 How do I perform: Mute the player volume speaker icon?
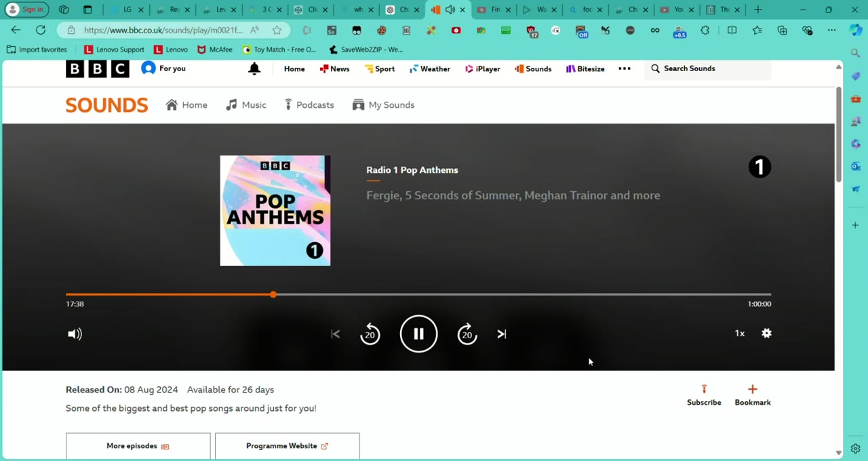pyautogui.click(x=75, y=334)
